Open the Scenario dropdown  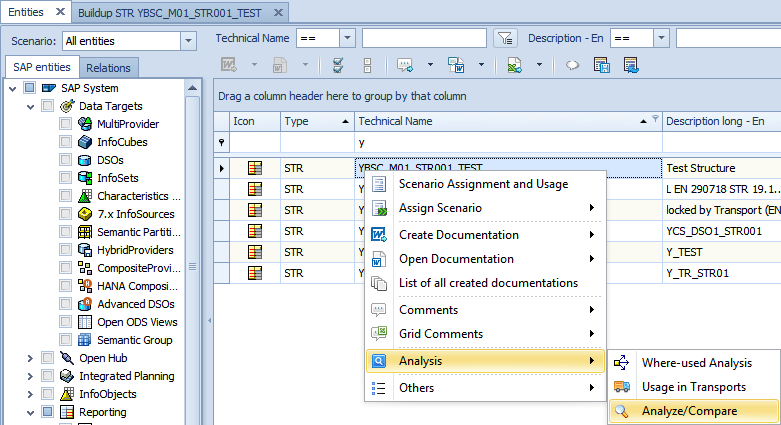click(x=188, y=41)
